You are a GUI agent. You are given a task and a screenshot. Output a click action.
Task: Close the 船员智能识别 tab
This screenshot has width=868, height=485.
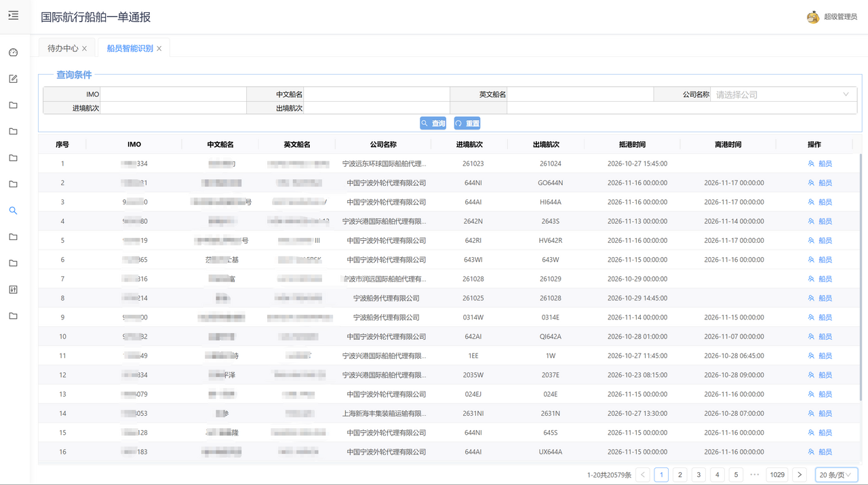[159, 49]
